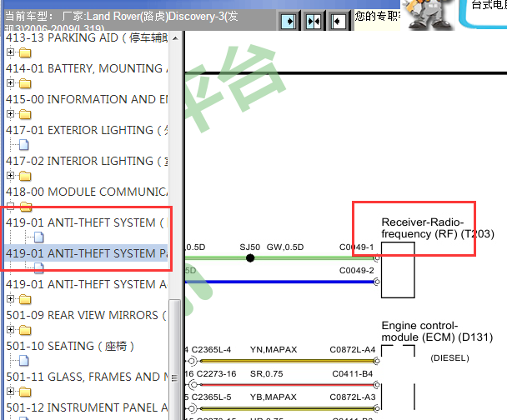Select 414-01 BATTERY, MOUNTING tree entry

coord(87,68)
